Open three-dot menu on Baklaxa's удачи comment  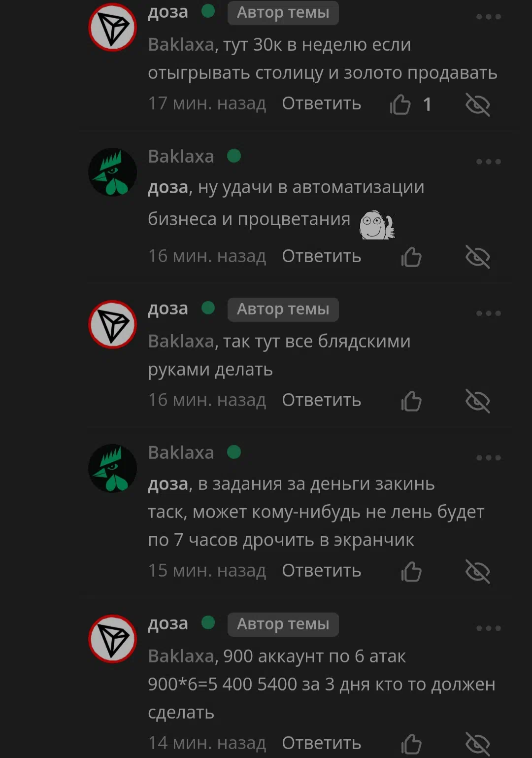coord(489,162)
